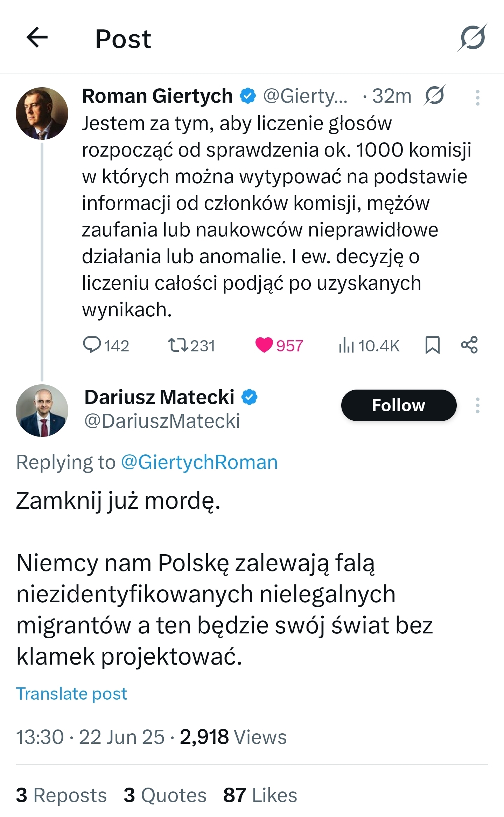View the 3 Reposts list
Image resolution: width=504 pixels, height=817 pixels.
[x=61, y=795]
